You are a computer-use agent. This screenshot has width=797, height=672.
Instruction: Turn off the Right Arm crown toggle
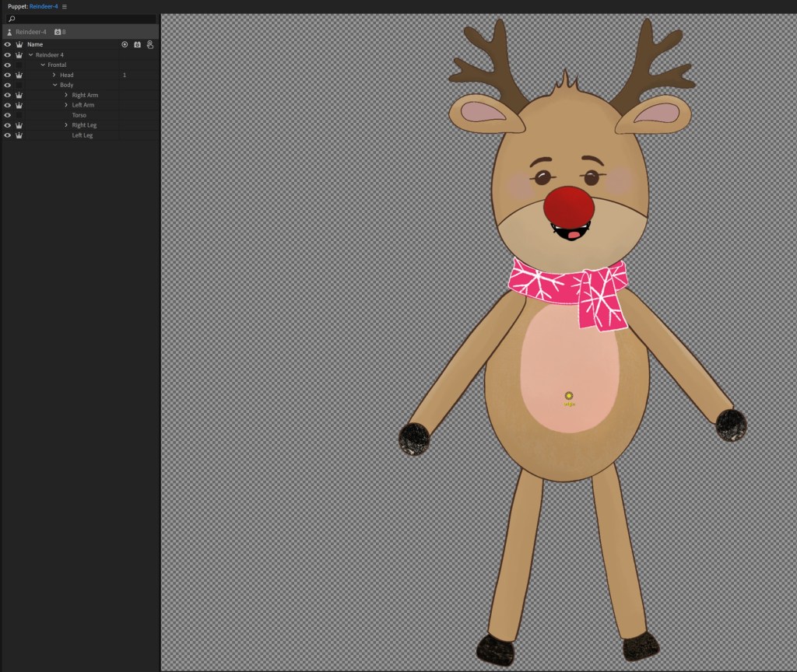point(19,95)
